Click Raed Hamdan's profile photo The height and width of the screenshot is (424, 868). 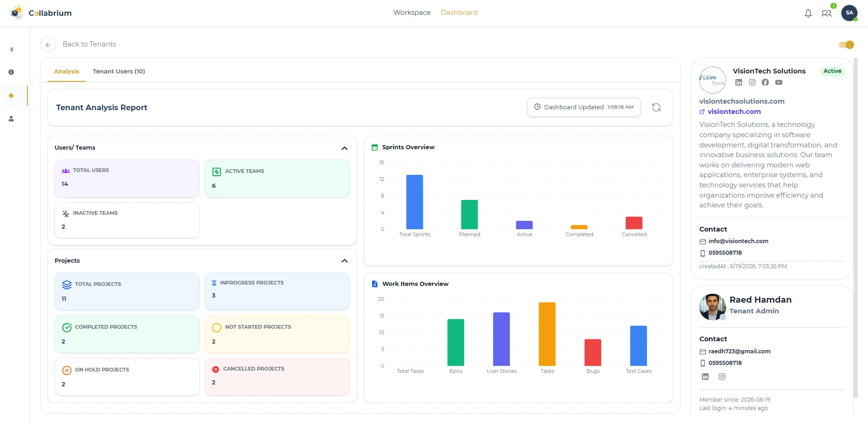713,307
